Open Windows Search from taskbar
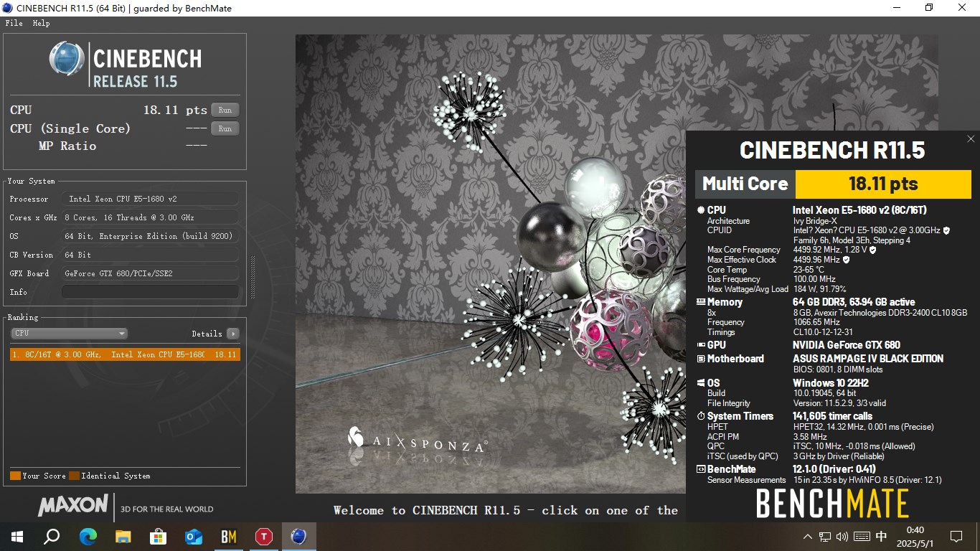 click(52, 536)
